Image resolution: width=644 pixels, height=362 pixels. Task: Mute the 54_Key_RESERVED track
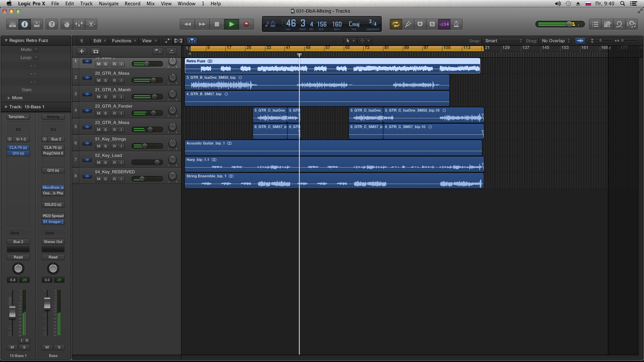click(99, 179)
